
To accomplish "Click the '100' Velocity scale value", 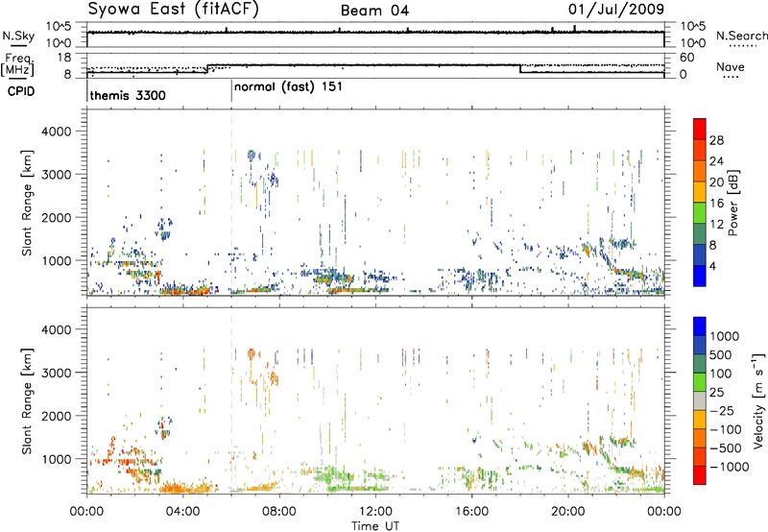I will (721, 374).
